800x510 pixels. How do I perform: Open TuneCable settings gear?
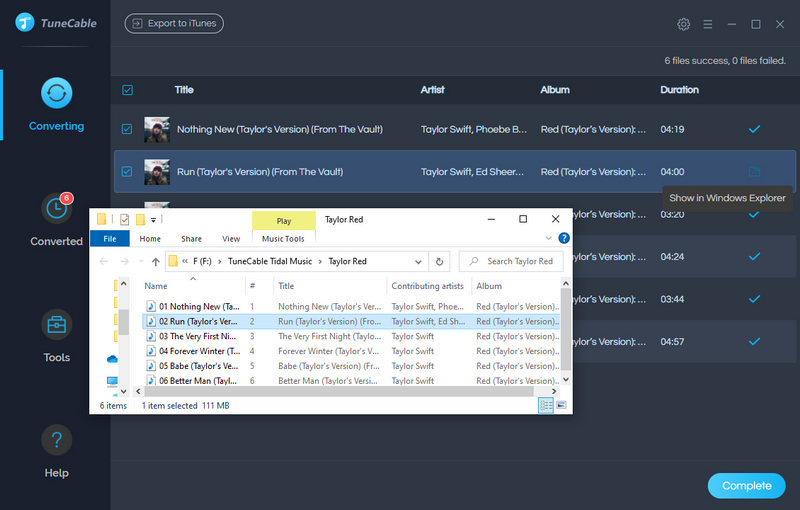683,24
